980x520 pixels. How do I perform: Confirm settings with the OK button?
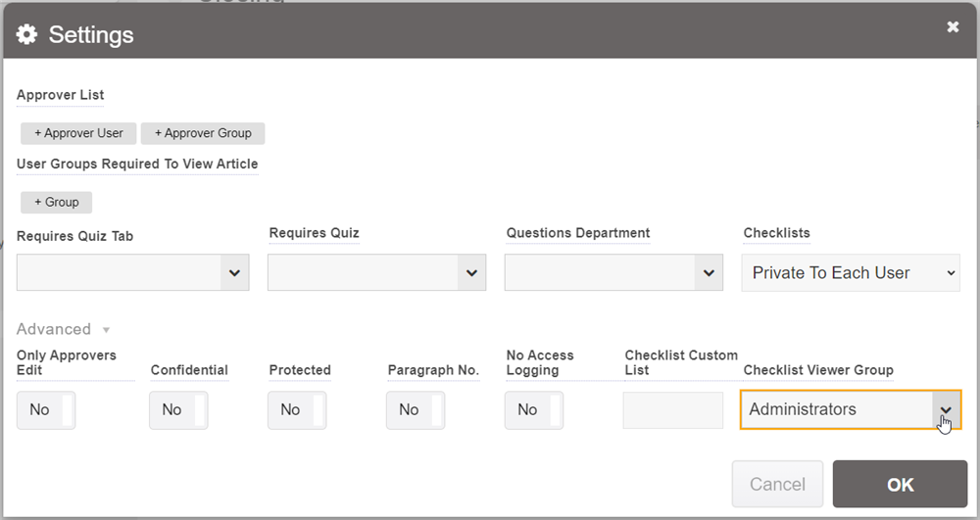pos(900,484)
